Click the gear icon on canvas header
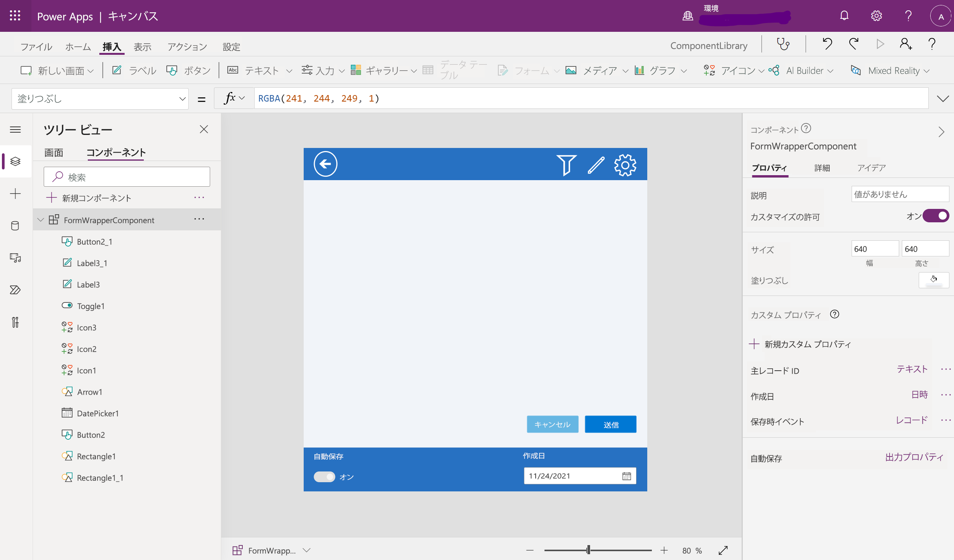This screenshot has width=954, height=560. click(x=625, y=165)
